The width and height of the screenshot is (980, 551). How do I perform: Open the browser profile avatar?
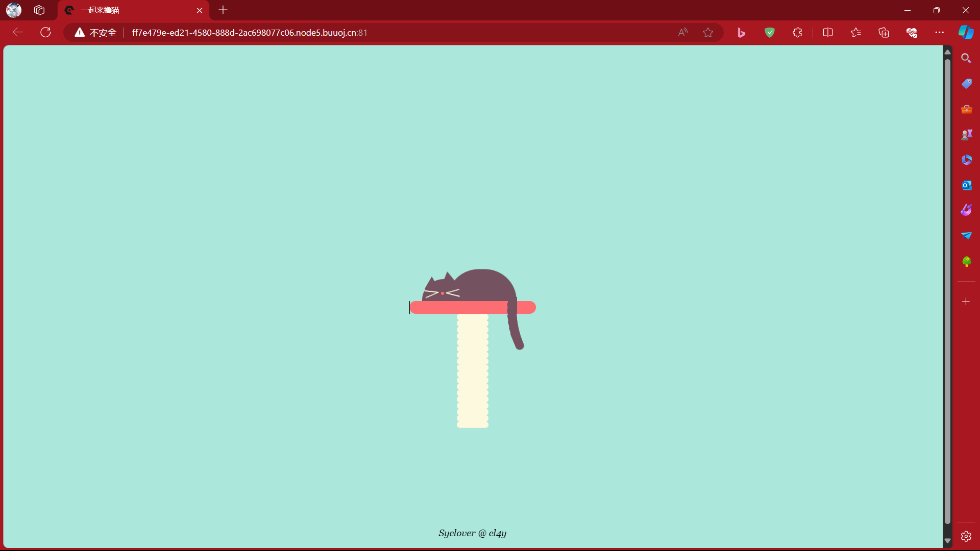point(14,10)
